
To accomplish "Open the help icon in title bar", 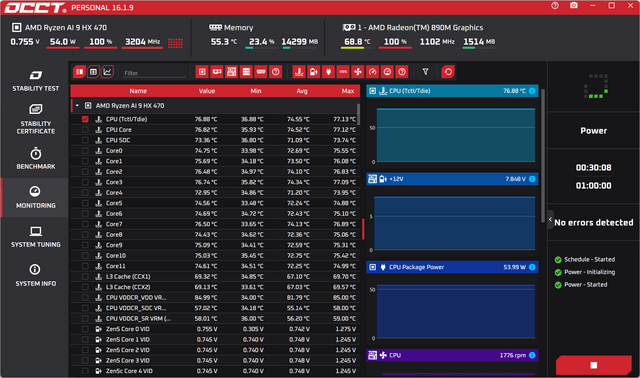I will coord(555,6).
